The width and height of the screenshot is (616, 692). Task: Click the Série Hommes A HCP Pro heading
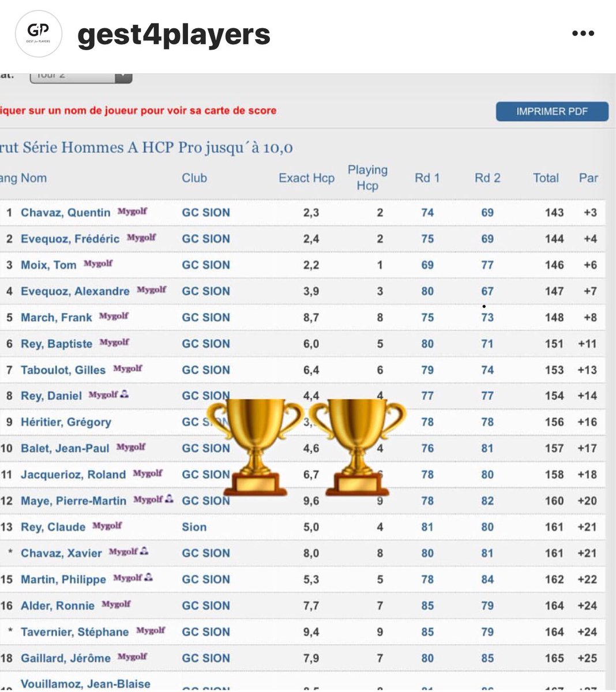tap(147, 148)
